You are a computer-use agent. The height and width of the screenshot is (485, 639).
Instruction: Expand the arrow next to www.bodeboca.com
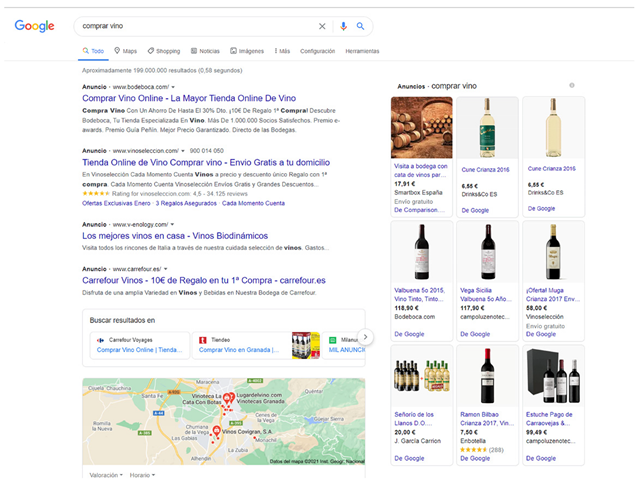pyautogui.click(x=173, y=87)
